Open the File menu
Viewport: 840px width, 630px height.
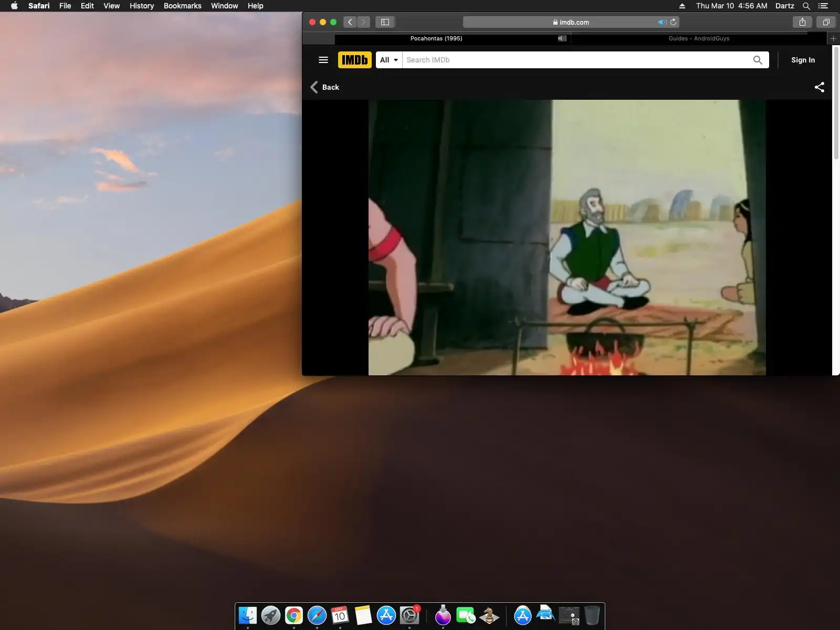coord(65,6)
